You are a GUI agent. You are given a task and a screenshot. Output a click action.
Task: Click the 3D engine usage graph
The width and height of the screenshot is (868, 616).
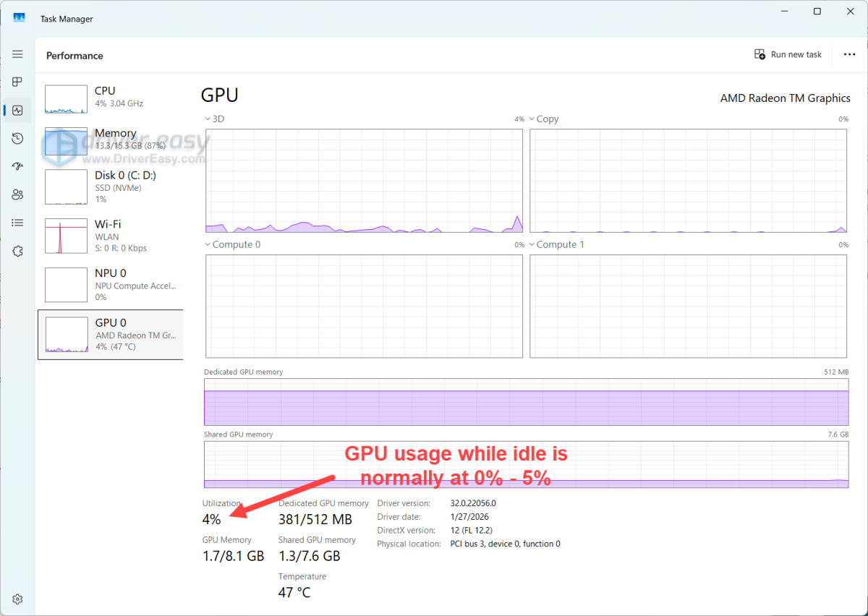364,181
